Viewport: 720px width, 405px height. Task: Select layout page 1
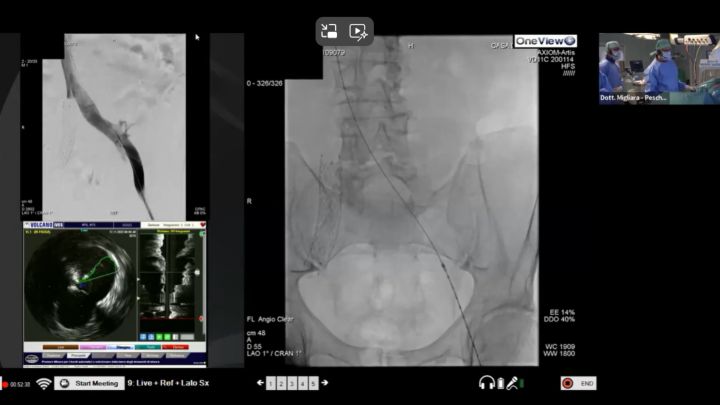pyautogui.click(x=270, y=383)
